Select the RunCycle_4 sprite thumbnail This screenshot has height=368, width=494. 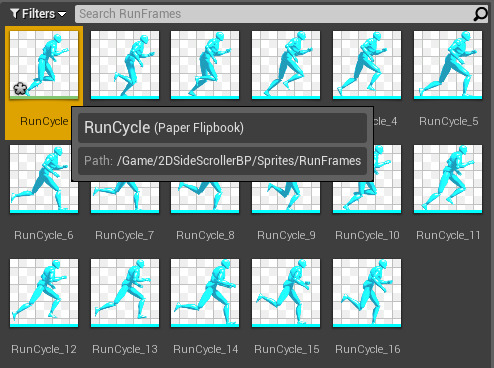[x=367, y=65]
